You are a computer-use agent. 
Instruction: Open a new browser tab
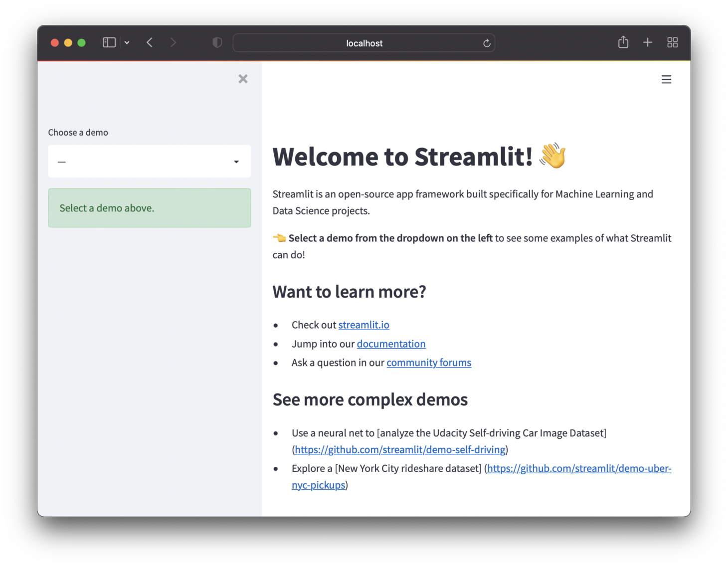click(647, 42)
